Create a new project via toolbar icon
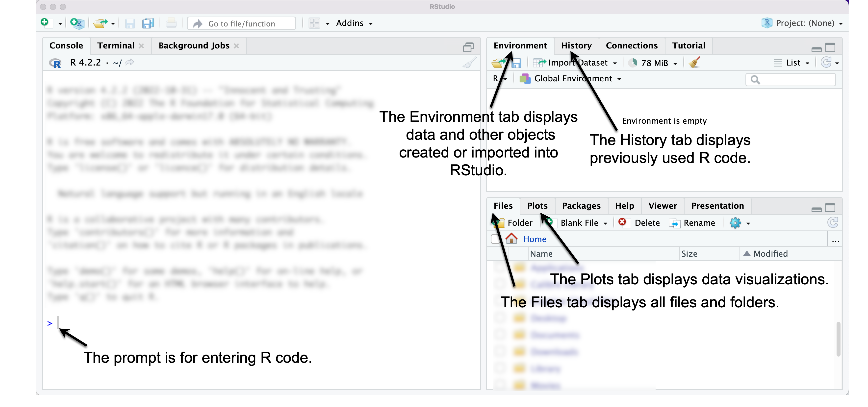The image size is (868, 407). 77,23
